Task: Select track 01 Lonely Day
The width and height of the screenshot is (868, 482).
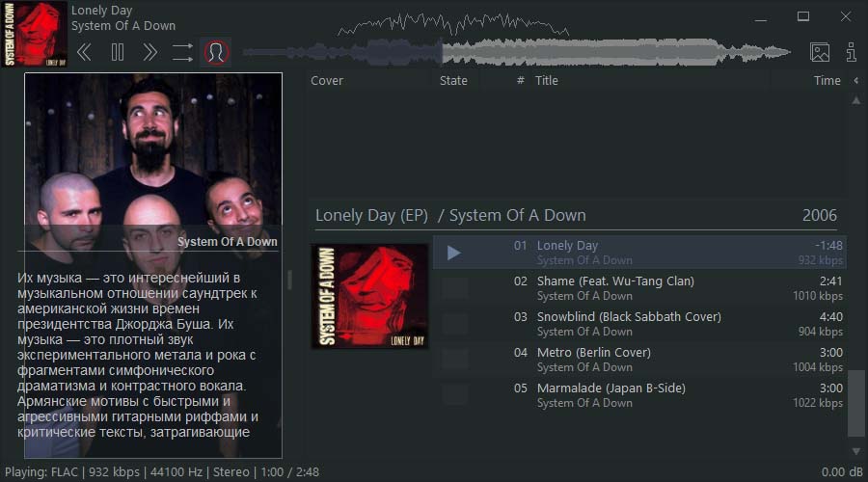Action: (639, 253)
